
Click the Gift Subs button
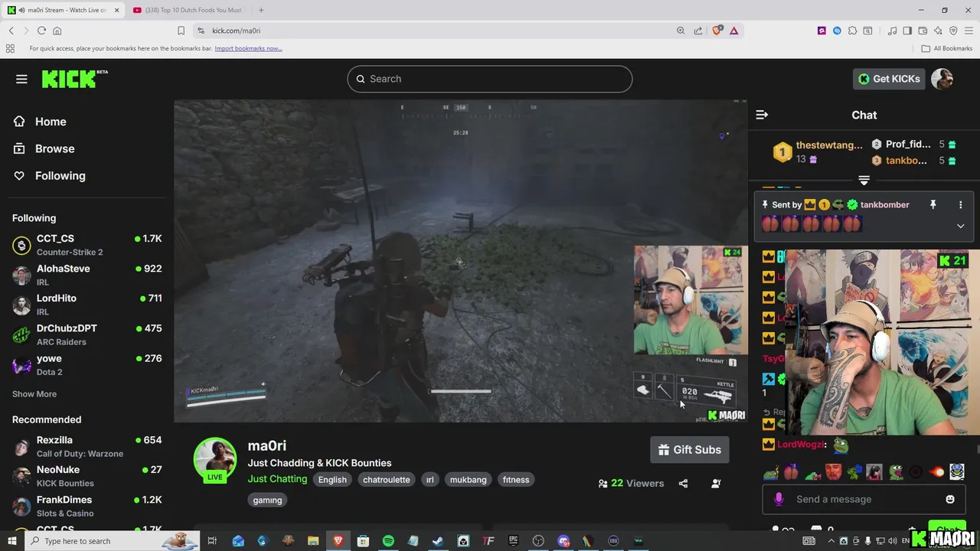point(690,450)
